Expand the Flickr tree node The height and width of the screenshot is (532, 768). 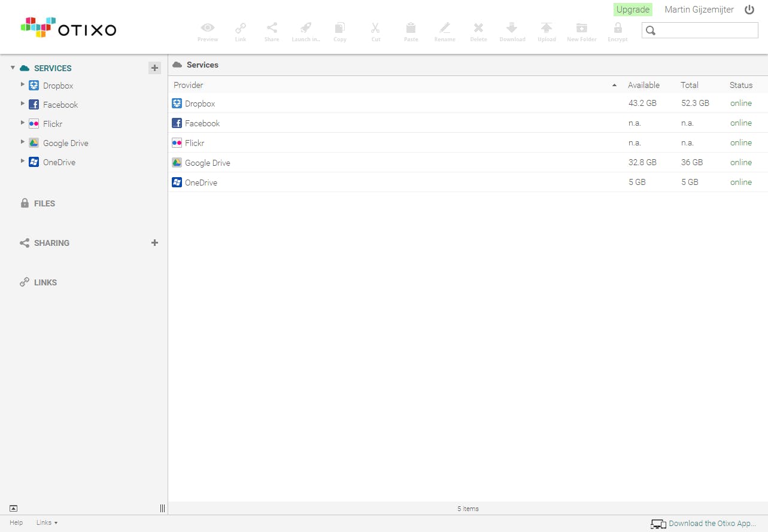tap(23, 123)
